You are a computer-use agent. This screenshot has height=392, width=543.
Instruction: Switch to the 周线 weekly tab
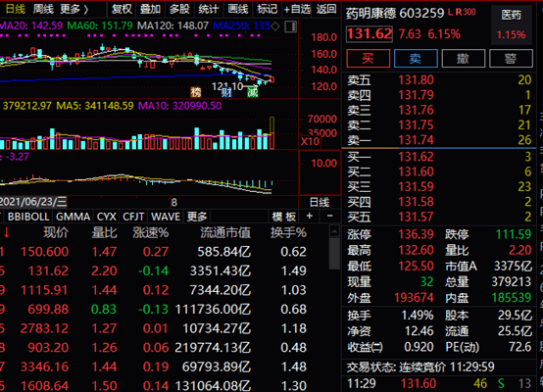click(x=43, y=10)
